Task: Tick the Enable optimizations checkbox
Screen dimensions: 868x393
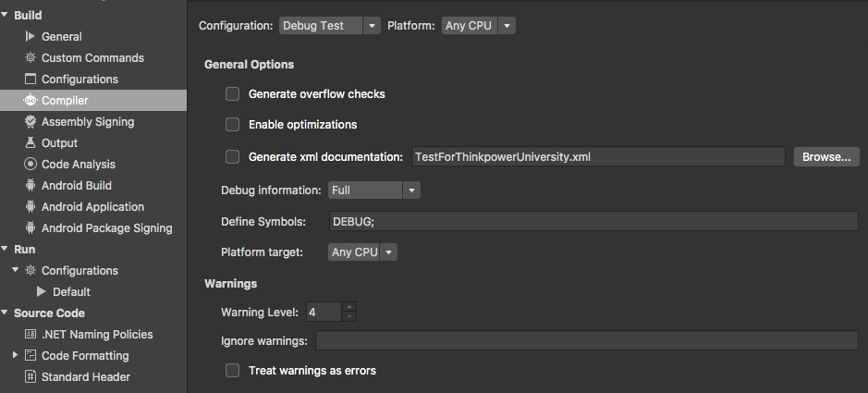Action: tap(233, 125)
